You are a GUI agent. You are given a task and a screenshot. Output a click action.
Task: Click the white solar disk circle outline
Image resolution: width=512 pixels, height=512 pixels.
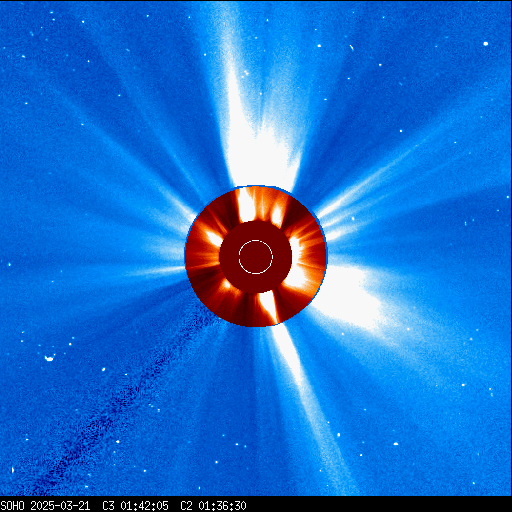(256, 257)
